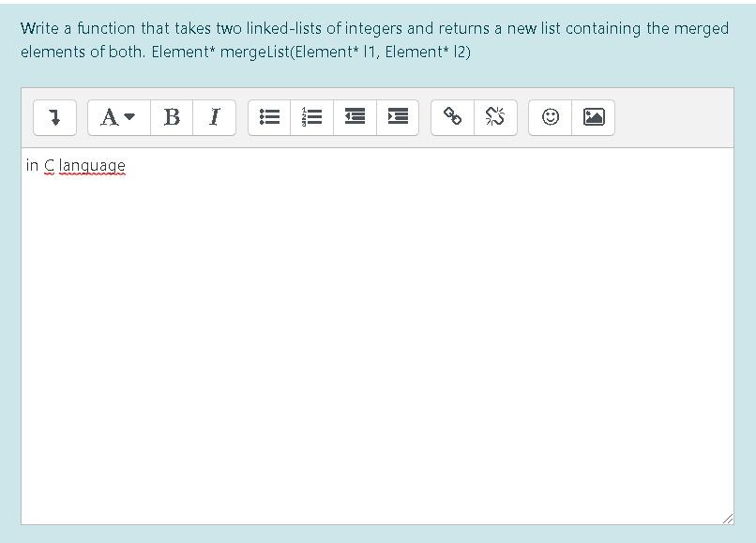Screen dimensions: 756x543
Task: Toggle the bullet list formatting off
Action: (269, 117)
